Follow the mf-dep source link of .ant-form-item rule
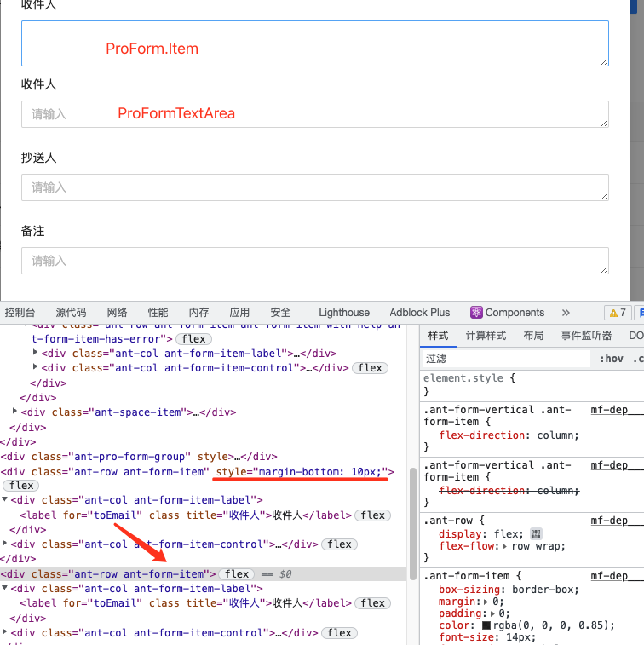 [617, 576]
